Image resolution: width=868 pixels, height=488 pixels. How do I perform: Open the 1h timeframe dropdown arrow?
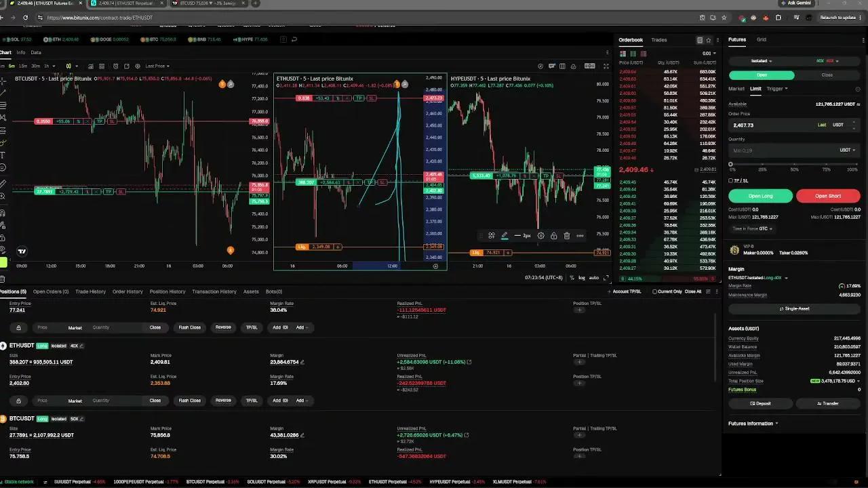pos(55,66)
